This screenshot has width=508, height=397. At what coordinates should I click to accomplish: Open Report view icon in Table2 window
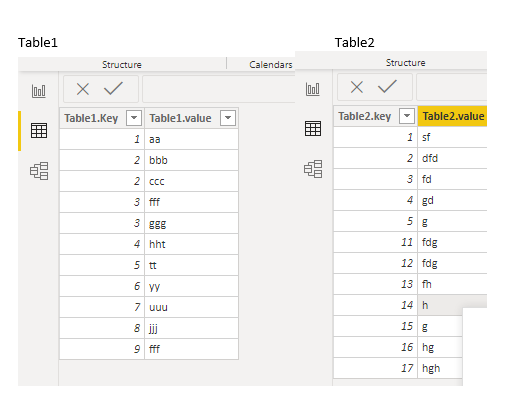[313, 89]
